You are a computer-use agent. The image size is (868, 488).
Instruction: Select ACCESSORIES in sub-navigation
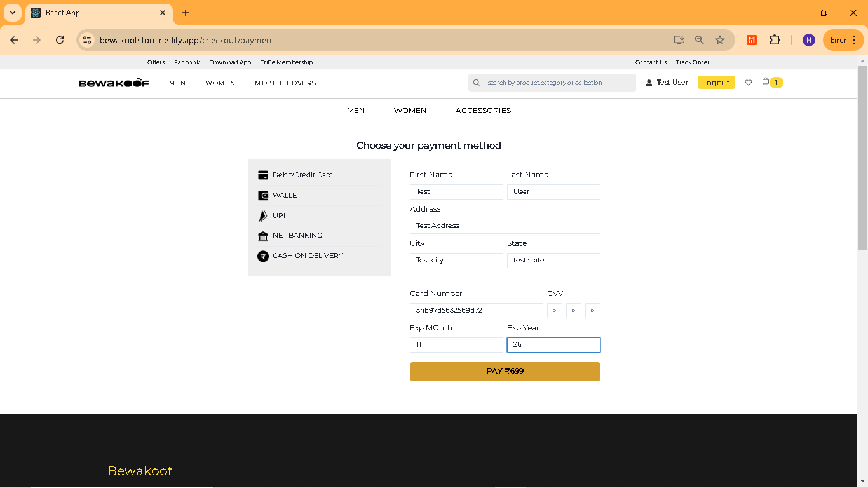coord(483,111)
